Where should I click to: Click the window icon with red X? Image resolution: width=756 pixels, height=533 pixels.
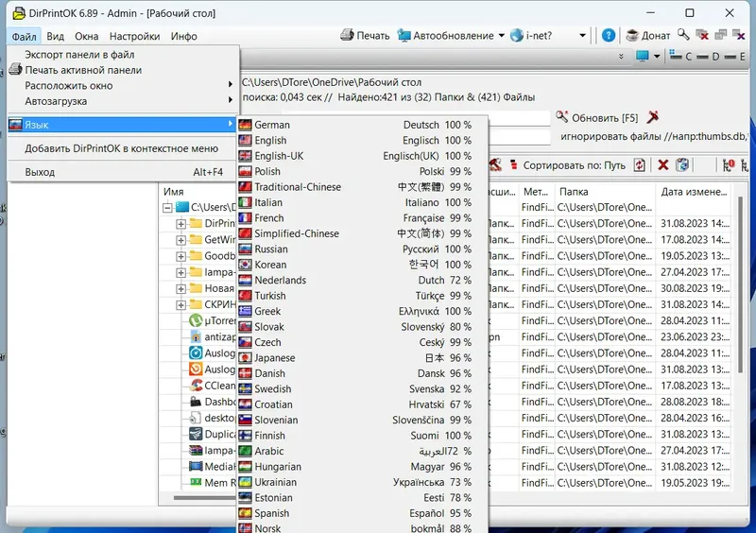[701, 35]
